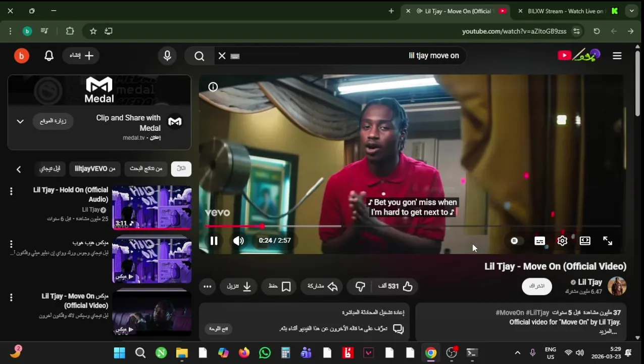Enter fullscreen mode
Image resolution: width=644 pixels, height=364 pixels.
[608, 241]
